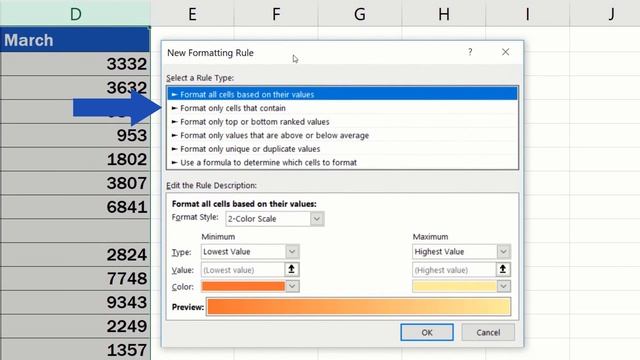
Task: Confirm the rule with OK
Action: (x=427, y=332)
